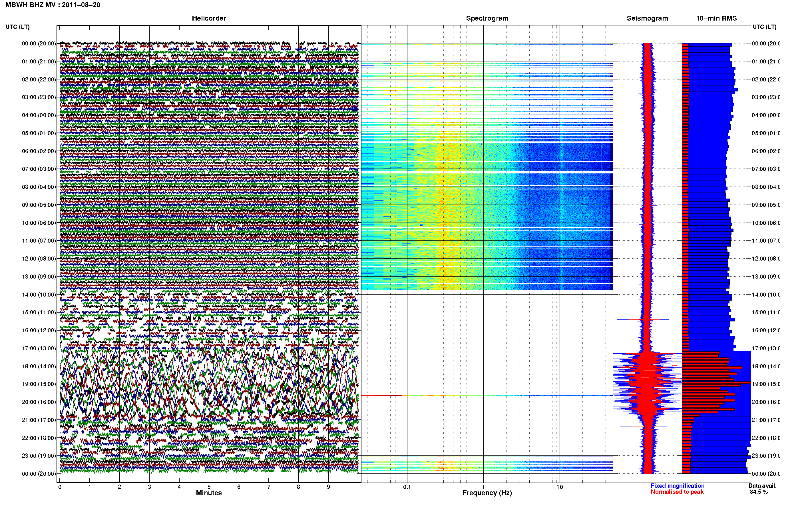Select the 'Seismogram' panel heading
Image resolution: width=812 pixels, height=508 pixels.
pos(647,18)
